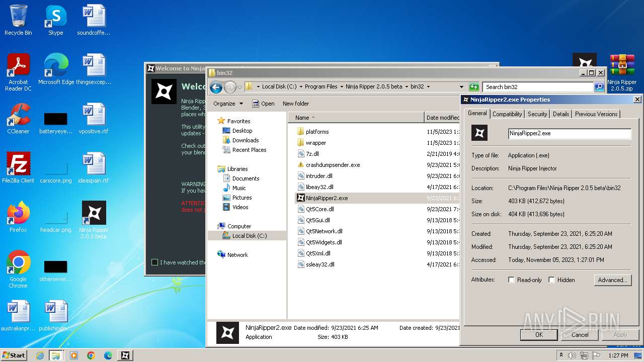
Task: Expand the bin32 breadcrumb arrow
Action: pos(428,87)
